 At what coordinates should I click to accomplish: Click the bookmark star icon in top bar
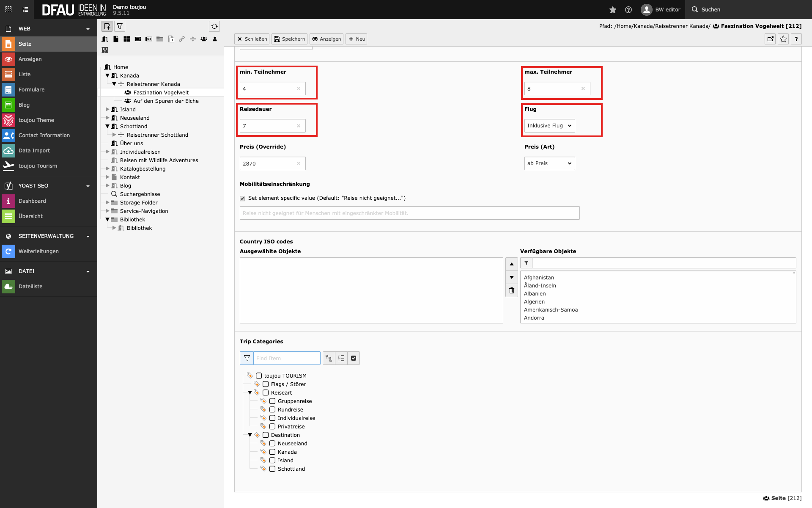[x=612, y=9]
